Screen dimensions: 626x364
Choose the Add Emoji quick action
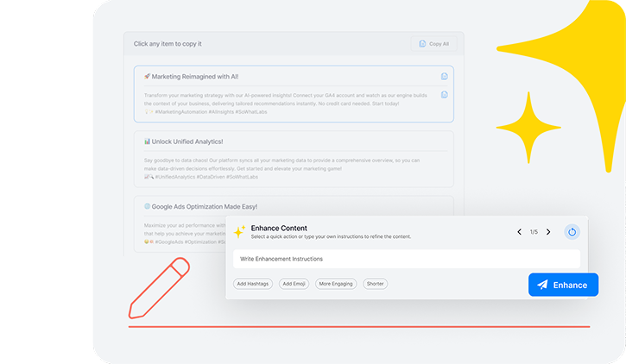pos(294,284)
